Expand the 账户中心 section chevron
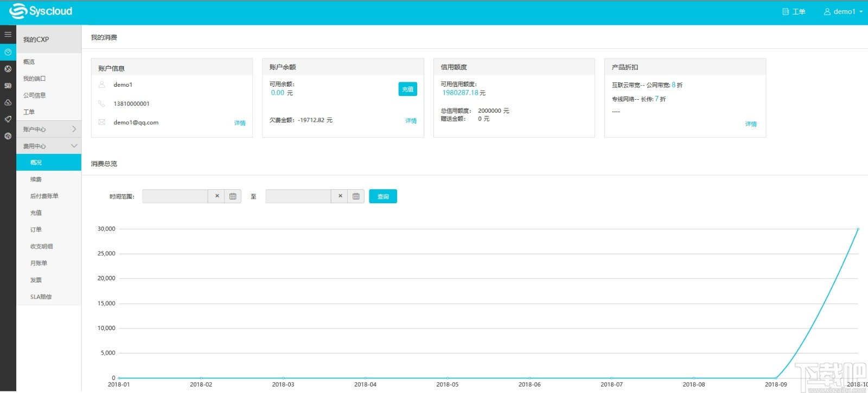This screenshot has height=393, width=868. 74,129
